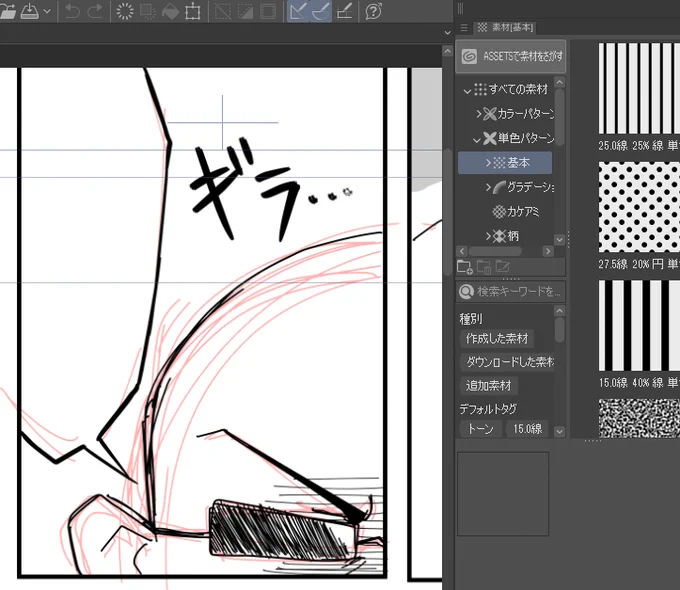Expand the カラーパターン folder
Image resolution: width=680 pixels, height=590 pixels.
click(478, 114)
